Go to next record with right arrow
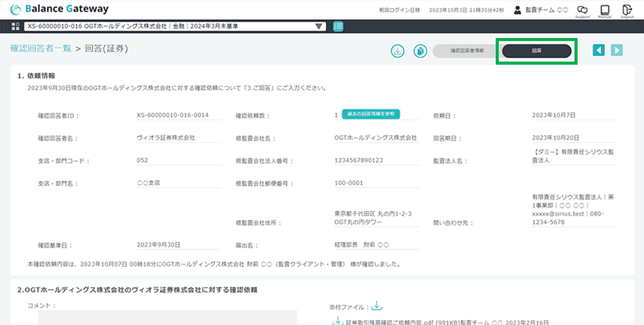The image size is (644, 325). (x=617, y=50)
